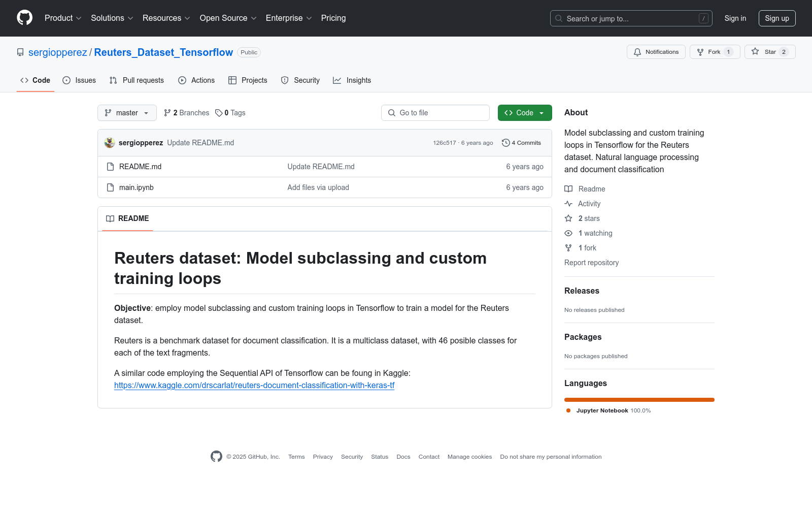Open the Projects tab
The width and height of the screenshot is (812, 508).
click(248, 80)
